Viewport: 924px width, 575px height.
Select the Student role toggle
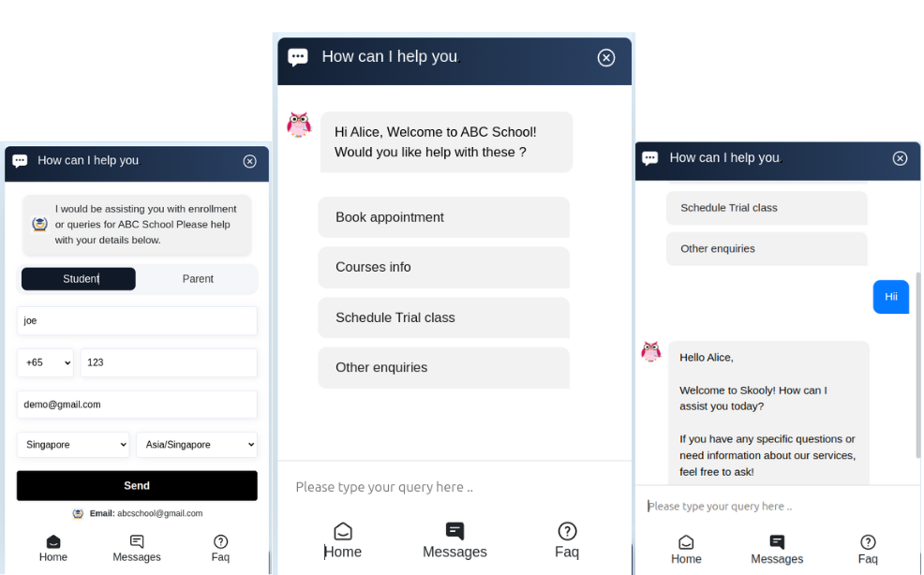click(x=79, y=279)
